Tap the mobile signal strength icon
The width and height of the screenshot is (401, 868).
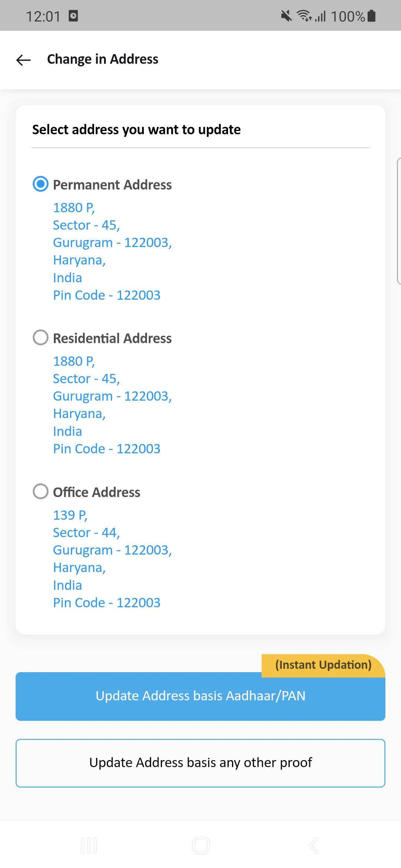pyautogui.click(x=320, y=16)
